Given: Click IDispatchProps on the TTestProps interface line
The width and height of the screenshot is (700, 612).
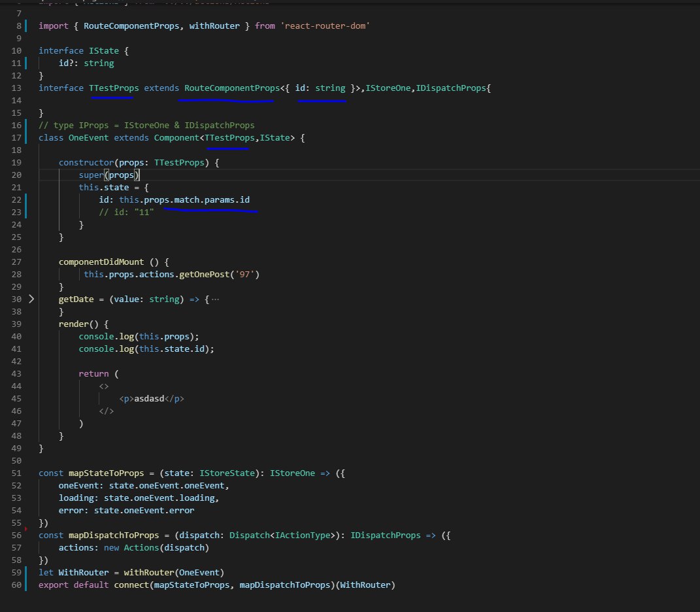Looking at the screenshot, I should coord(452,88).
